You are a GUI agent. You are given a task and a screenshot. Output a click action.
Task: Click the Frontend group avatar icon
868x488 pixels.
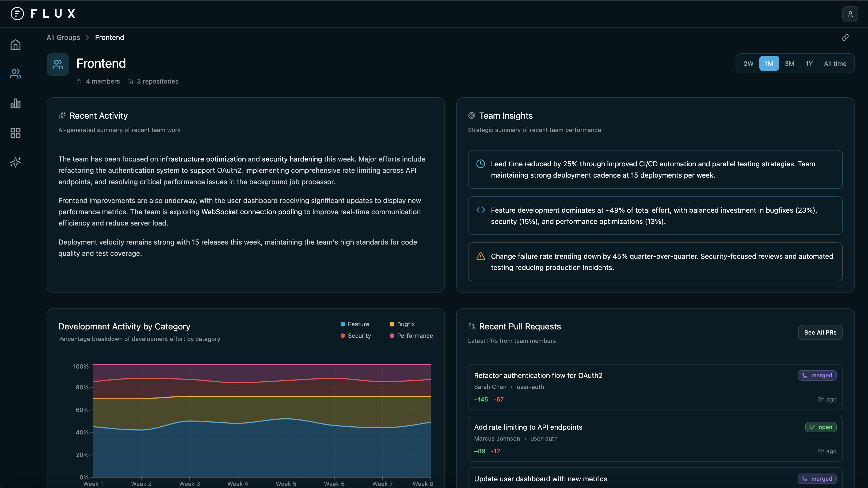click(x=58, y=64)
